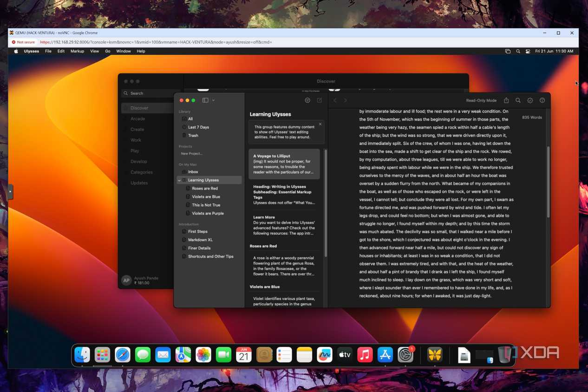Dismiss the dummy content notice with its X
Viewport: 588px width, 392px height.
tap(320, 124)
